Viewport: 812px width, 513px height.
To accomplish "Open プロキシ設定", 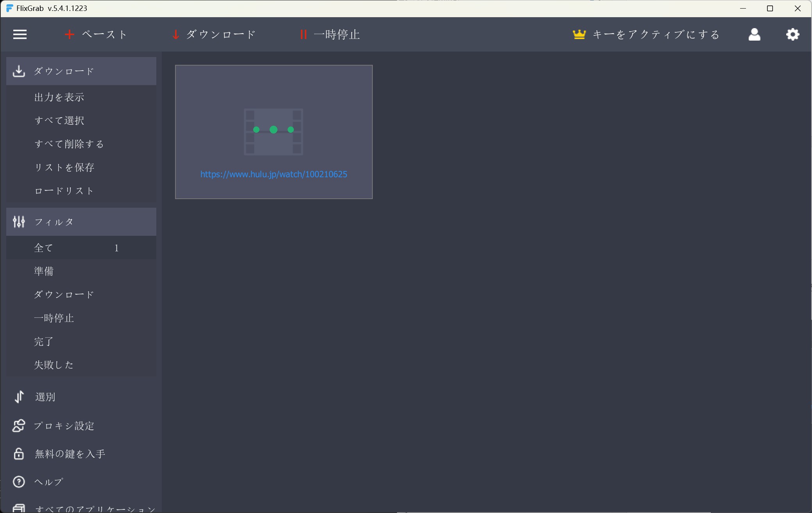I will coord(81,426).
